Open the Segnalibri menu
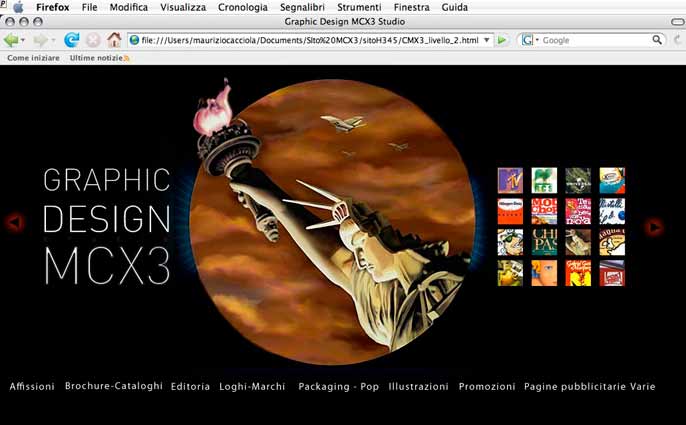The height and width of the screenshot is (425, 686). tap(302, 7)
